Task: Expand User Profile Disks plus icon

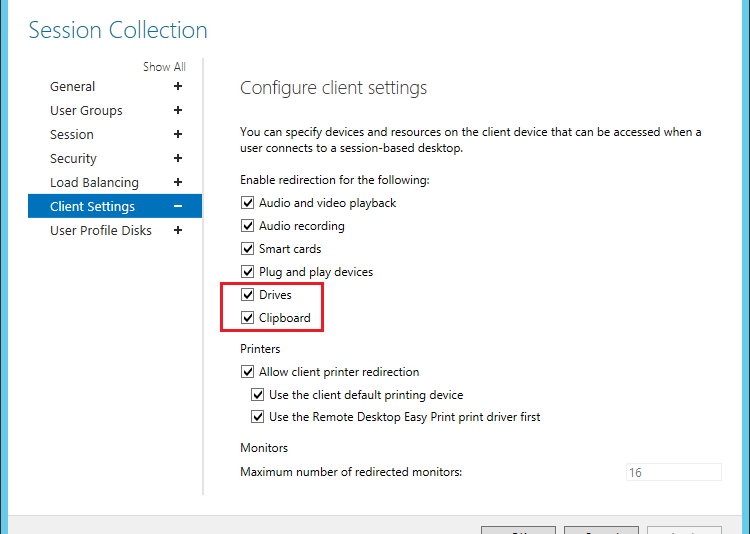Action: pos(178,231)
